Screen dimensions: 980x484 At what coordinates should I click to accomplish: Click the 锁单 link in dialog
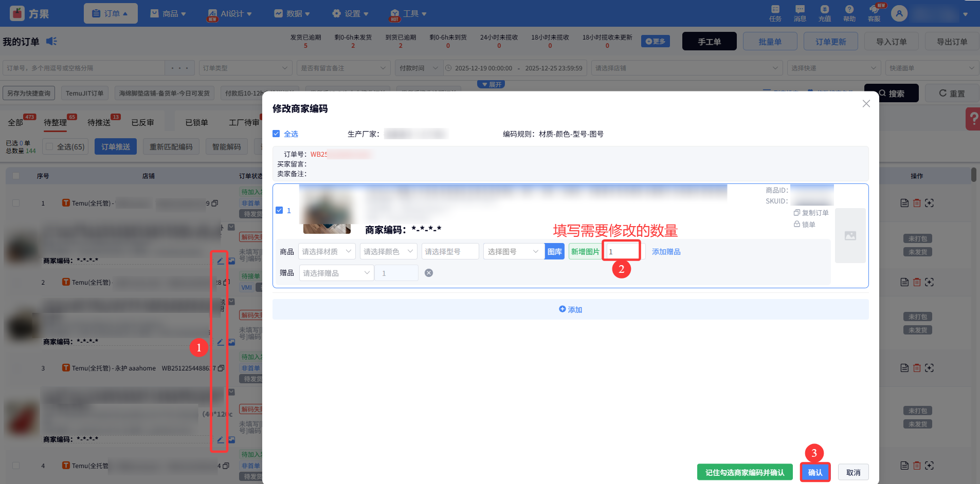(805, 224)
